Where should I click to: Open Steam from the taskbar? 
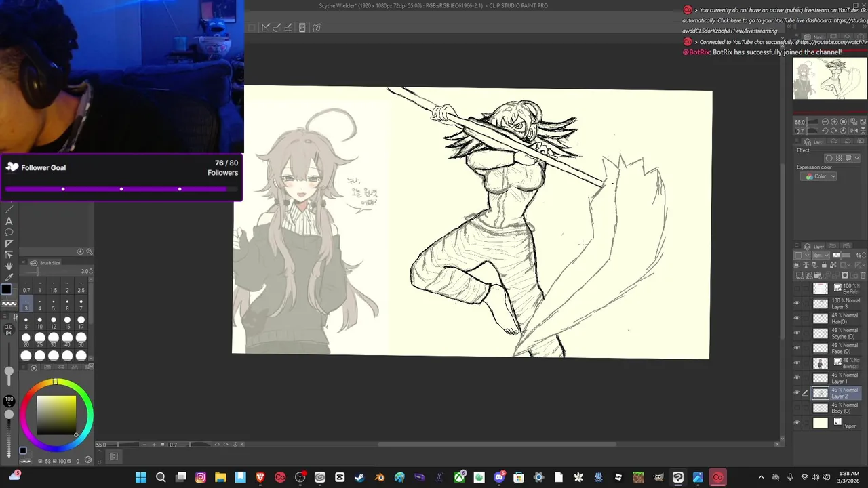(359, 477)
